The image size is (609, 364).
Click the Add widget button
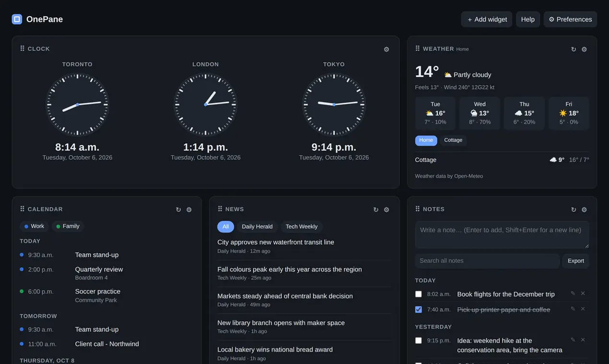(487, 19)
